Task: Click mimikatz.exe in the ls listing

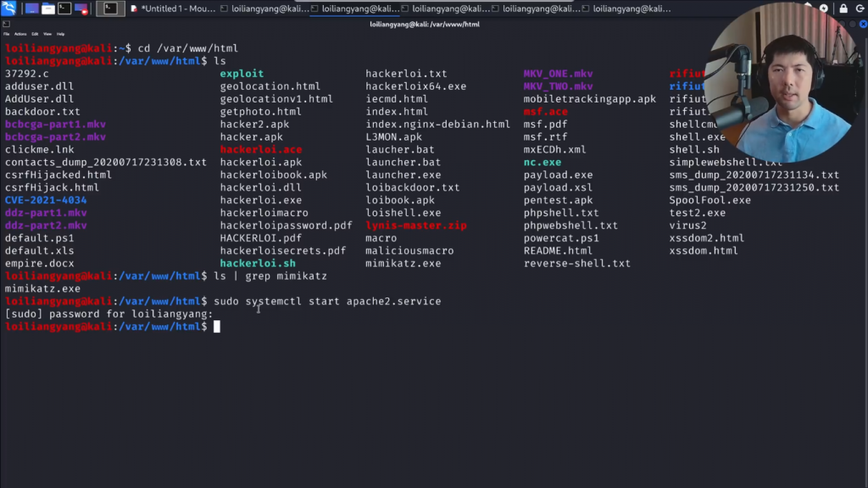Action: click(403, 263)
